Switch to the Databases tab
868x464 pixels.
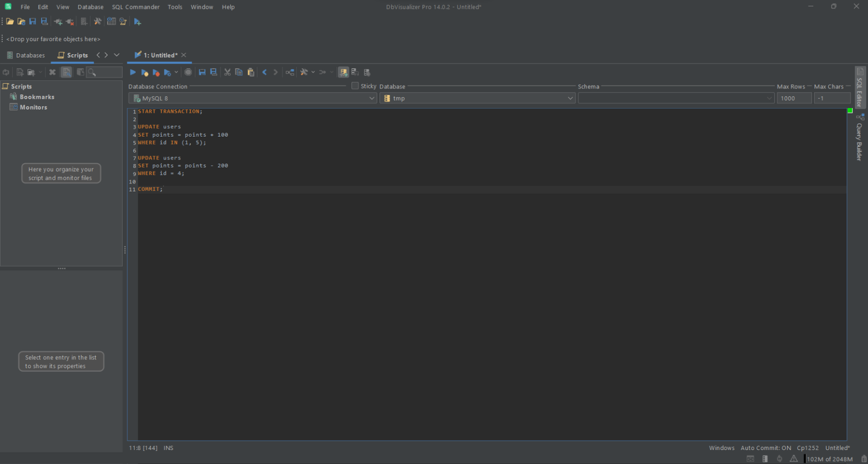pyautogui.click(x=25, y=55)
